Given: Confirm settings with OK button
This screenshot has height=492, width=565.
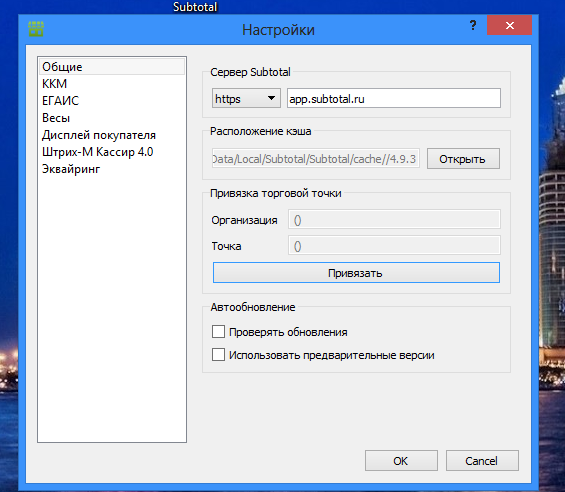Looking at the screenshot, I should 401,460.
